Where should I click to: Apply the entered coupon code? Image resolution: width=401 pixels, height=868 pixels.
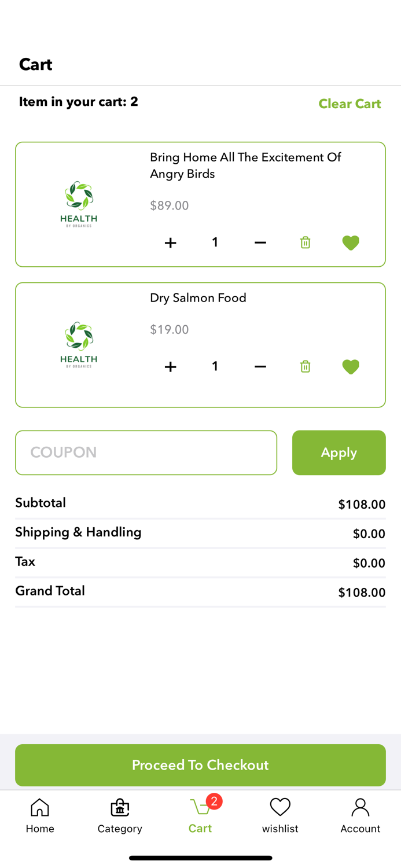click(x=339, y=453)
